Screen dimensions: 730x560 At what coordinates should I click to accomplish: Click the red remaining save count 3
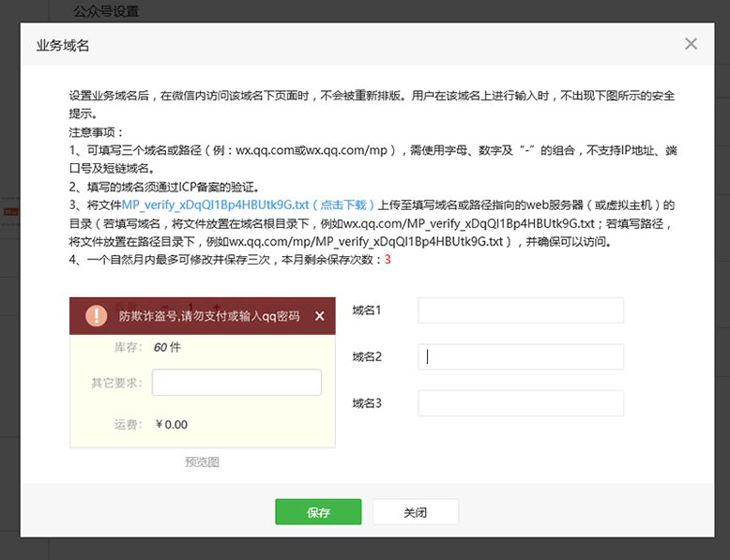pyautogui.click(x=388, y=260)
